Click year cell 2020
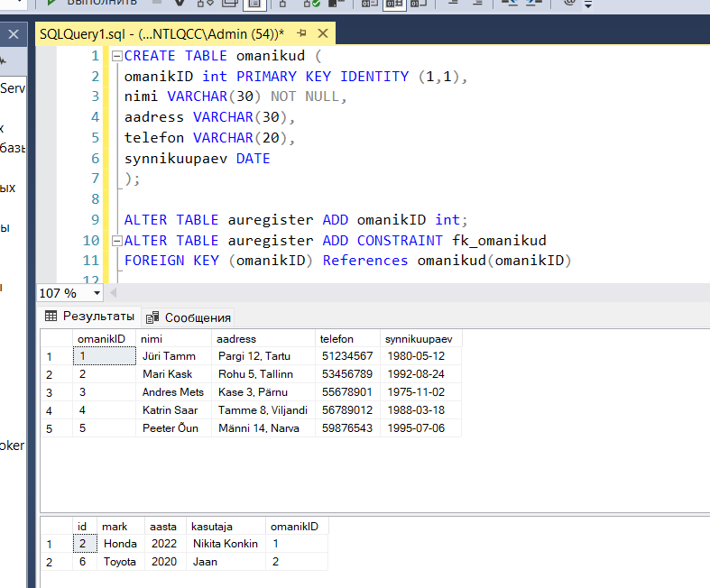710x588 pixels. (x=165, y=562)
